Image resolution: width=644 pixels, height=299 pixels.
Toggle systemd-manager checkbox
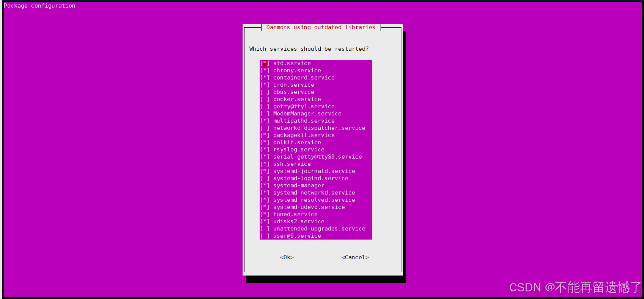(x=265, y=185)
